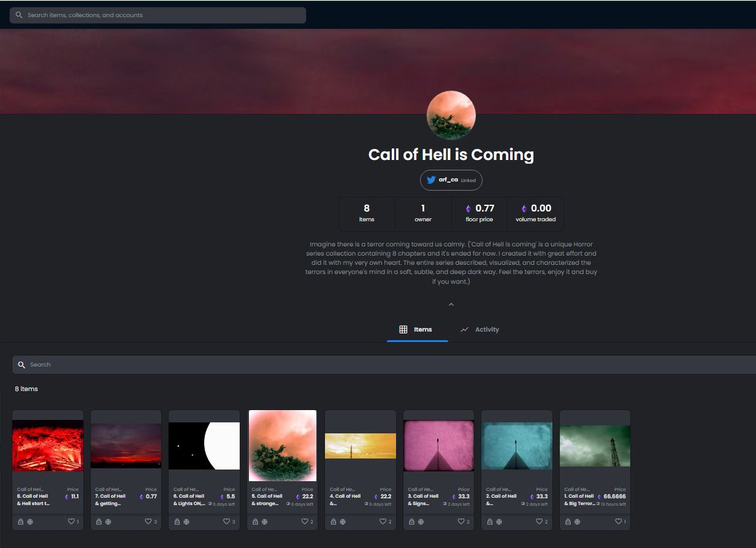Open the '5. Call of Hell & strange' title
Screen dimensions: 756x548
tap(267, 500)
